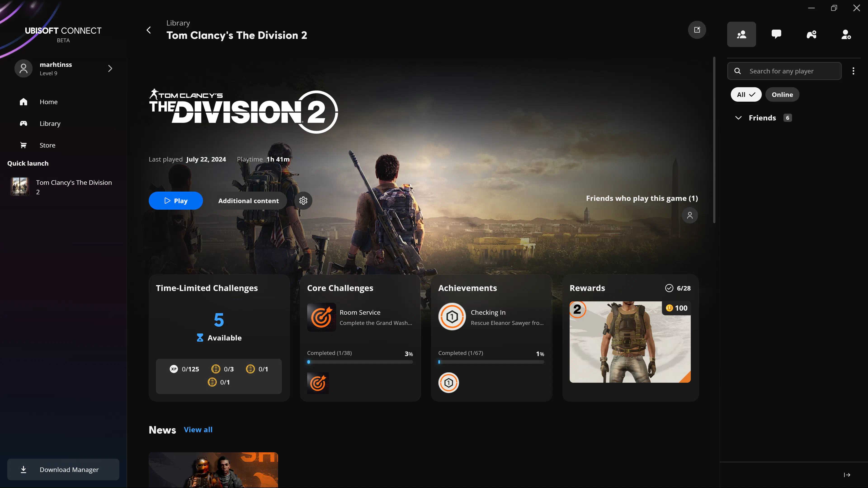Collapse the Friends list section
868x488 pixels.
pos(738,118)
